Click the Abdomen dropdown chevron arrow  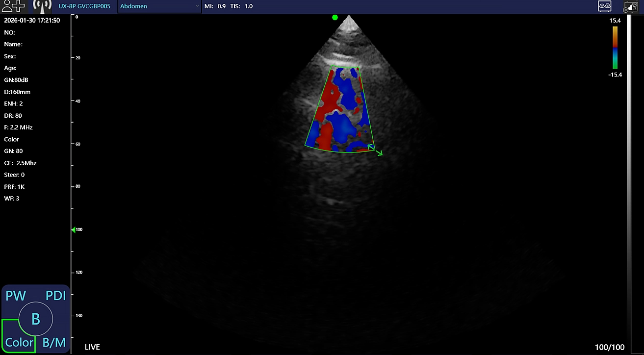[197, 6]
